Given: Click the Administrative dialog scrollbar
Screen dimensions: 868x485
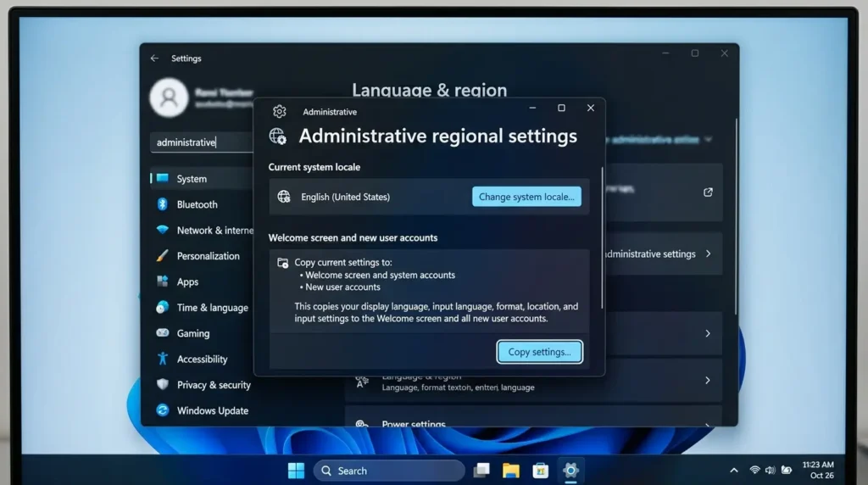Looking at the screenshot, I should [602, 238].
